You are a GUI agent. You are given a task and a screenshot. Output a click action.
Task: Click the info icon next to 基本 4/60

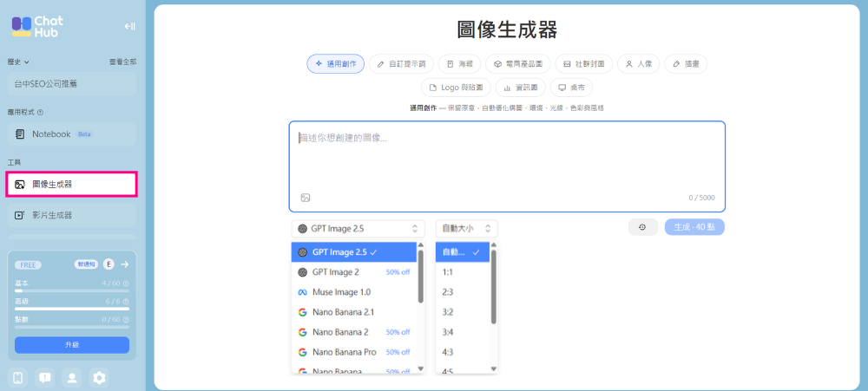click(126, 283)
